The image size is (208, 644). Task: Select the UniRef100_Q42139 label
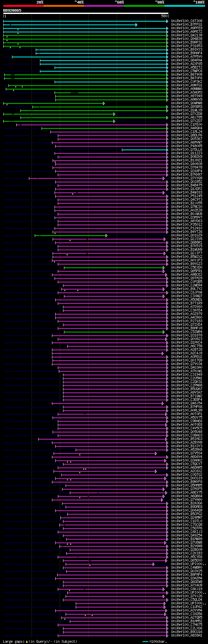pos(187,35)
